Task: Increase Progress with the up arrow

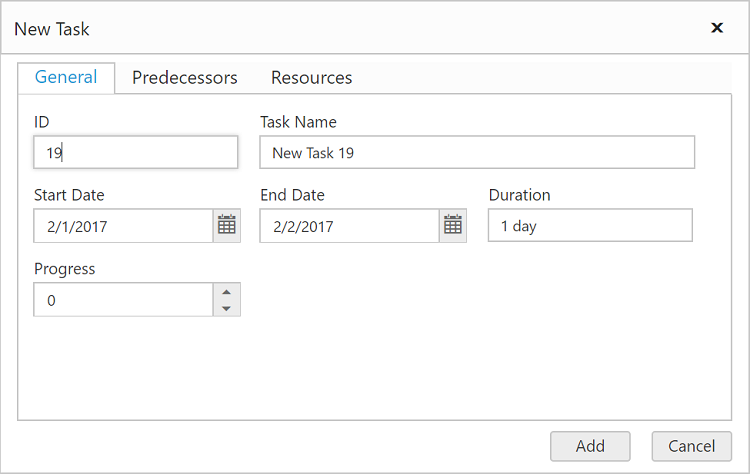Action: pyautogui.click(x=227, y=292)
